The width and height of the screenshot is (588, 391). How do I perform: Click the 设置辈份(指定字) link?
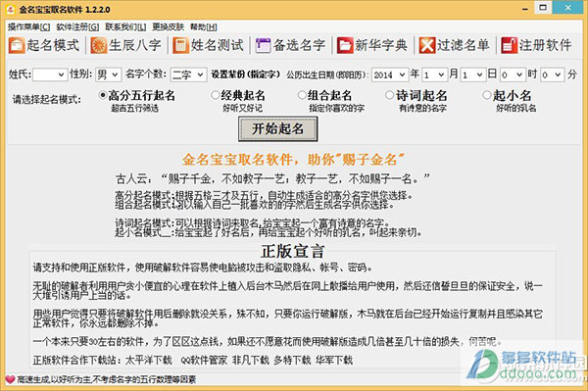tap(246, 74)
